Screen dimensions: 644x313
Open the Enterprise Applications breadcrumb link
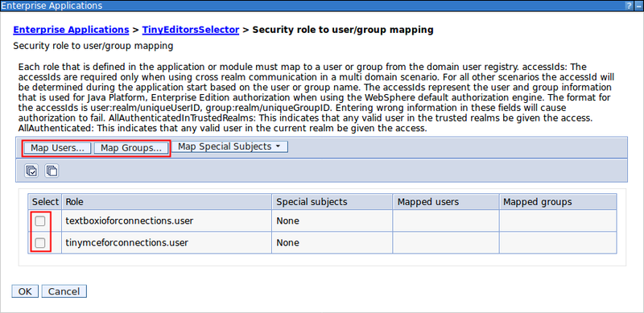pos(71,30)
